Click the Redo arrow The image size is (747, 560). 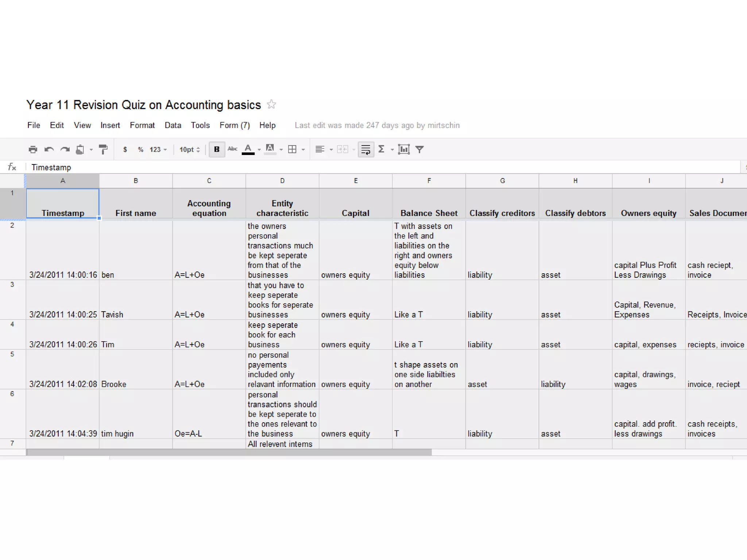[65, 149]
